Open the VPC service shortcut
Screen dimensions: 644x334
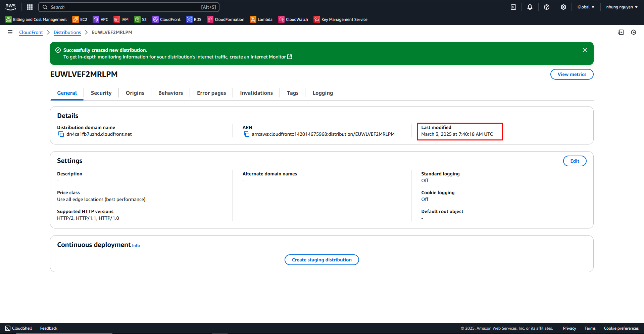pos(101,19)
